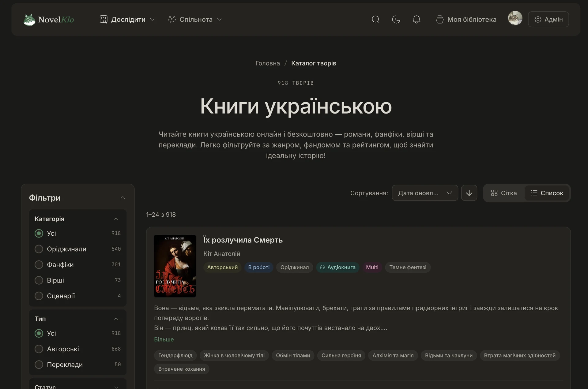Select Оріджинали category radio button

(x=39, y=249)
